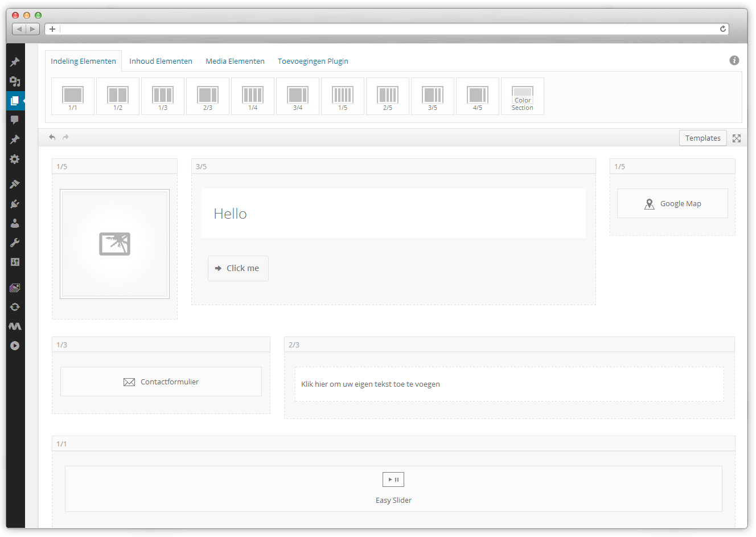This screenshot has width=756, height=537.
Task: Insert a Color Section element
Action: [x=523, y=96]
